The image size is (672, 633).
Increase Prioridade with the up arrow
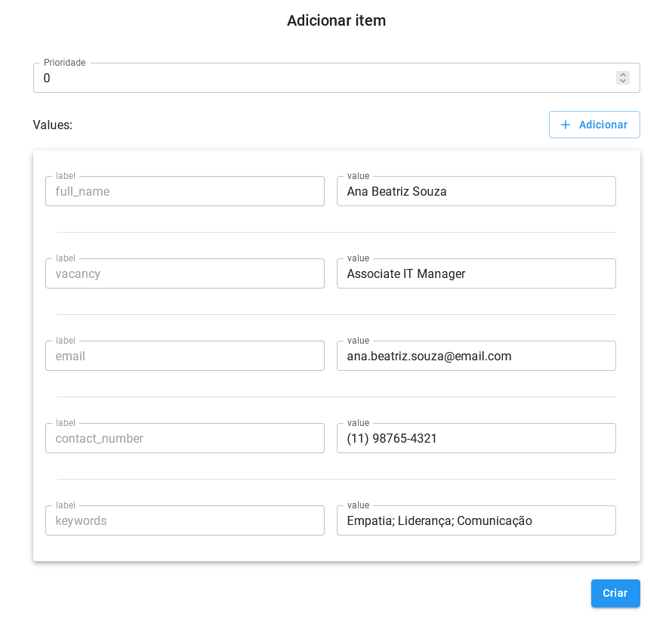click(623, 75)
